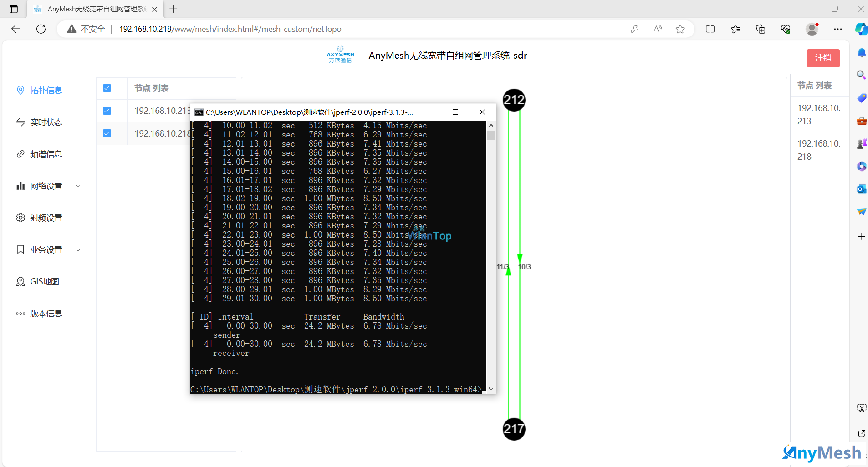Open browser collections icon
The height and width of the screenshot is (467, 868).
(x=761, y=29)
